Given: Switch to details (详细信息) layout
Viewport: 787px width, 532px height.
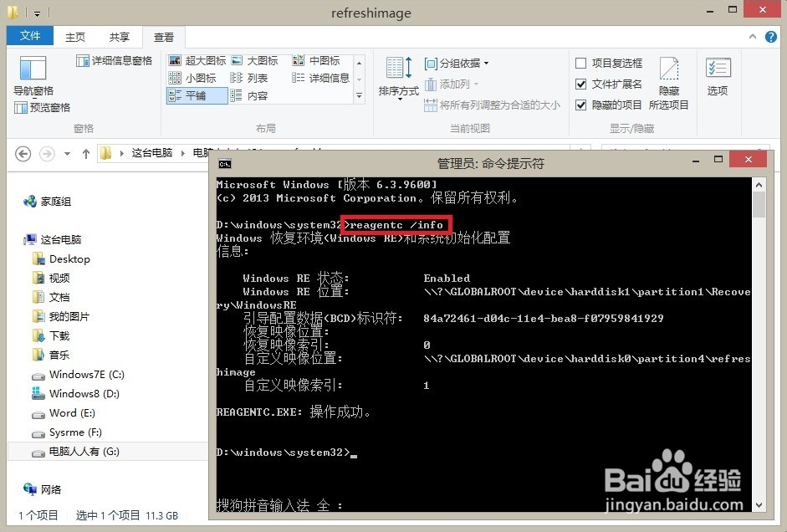Looking at the screenshot, I should (320, 78).
